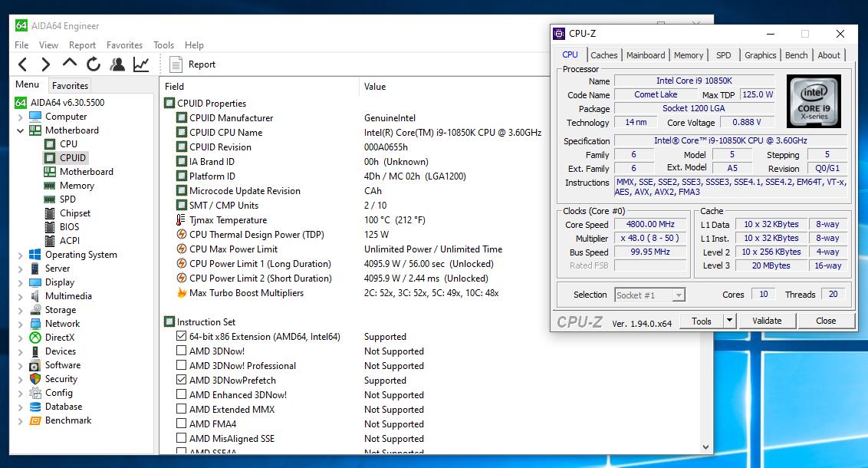Click the BIOS icon in sidebar tree
Viewport: 868px width, 468px height.
click(50, 227)
